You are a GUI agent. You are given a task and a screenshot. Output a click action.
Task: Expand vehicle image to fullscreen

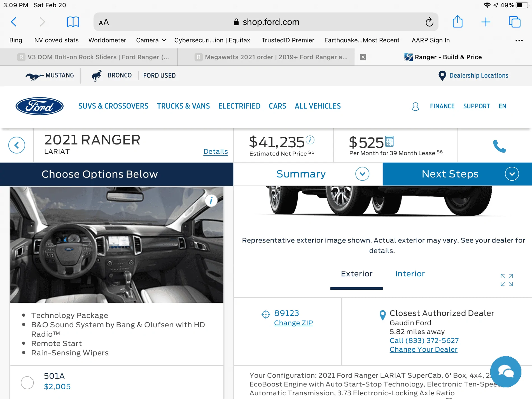[507, 280]
